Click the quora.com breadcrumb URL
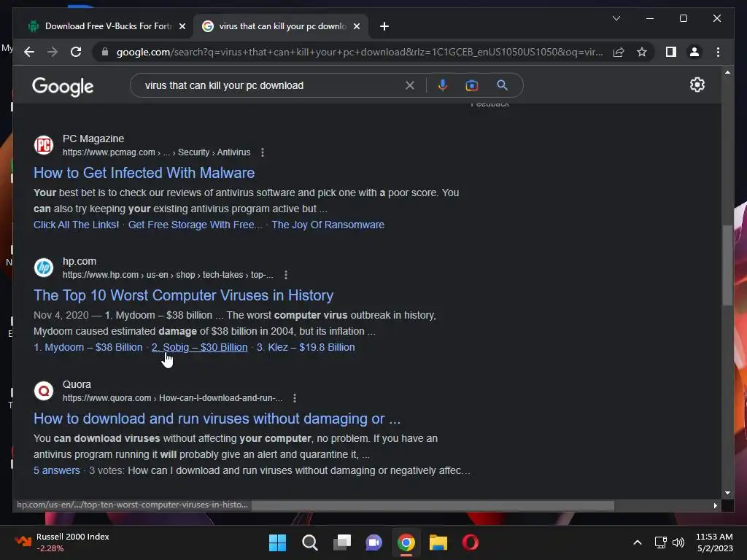Viewport: 747px width, 560px height. click(172, 398)
